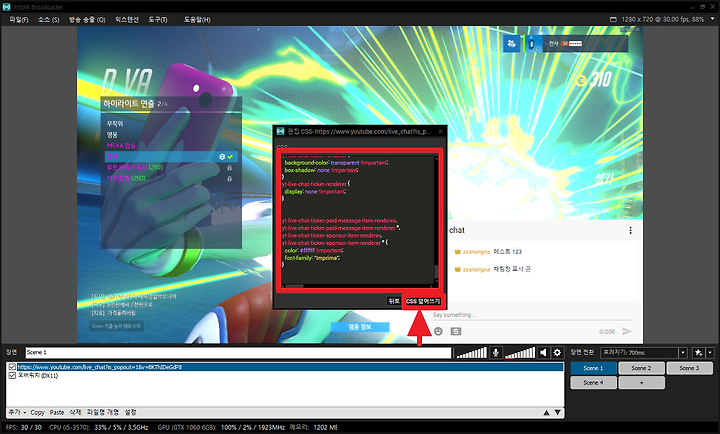720x434 pixels.
Task: Click the XSplit logo in title bar
Action: (6, 7)
